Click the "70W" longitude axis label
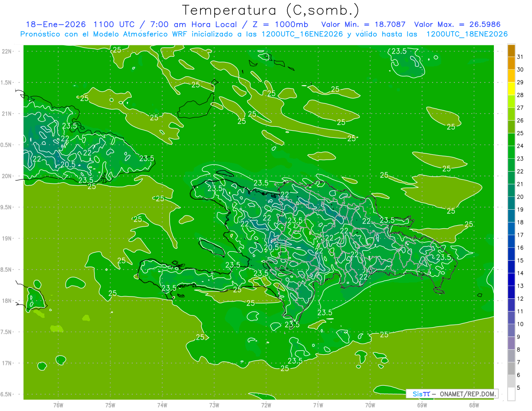 coord(370,404)
